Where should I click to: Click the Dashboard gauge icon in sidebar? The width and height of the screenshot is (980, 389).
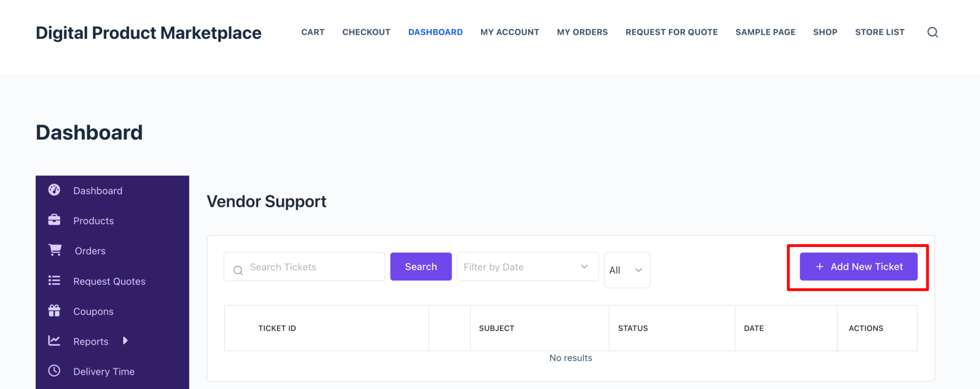pyautogui.click(x=54, y=190)
